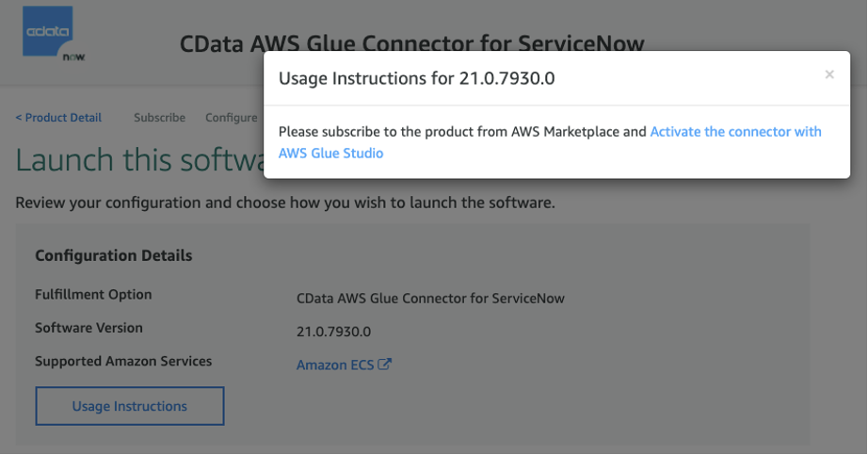Click the Fulfillment Option label

coord(93,295)
